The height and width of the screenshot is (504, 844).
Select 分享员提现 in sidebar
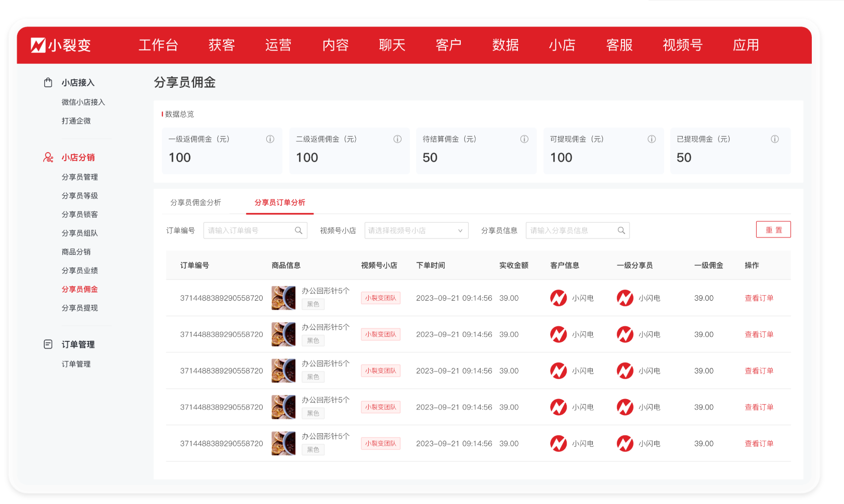pyautogui.click(x=80, y=308)
